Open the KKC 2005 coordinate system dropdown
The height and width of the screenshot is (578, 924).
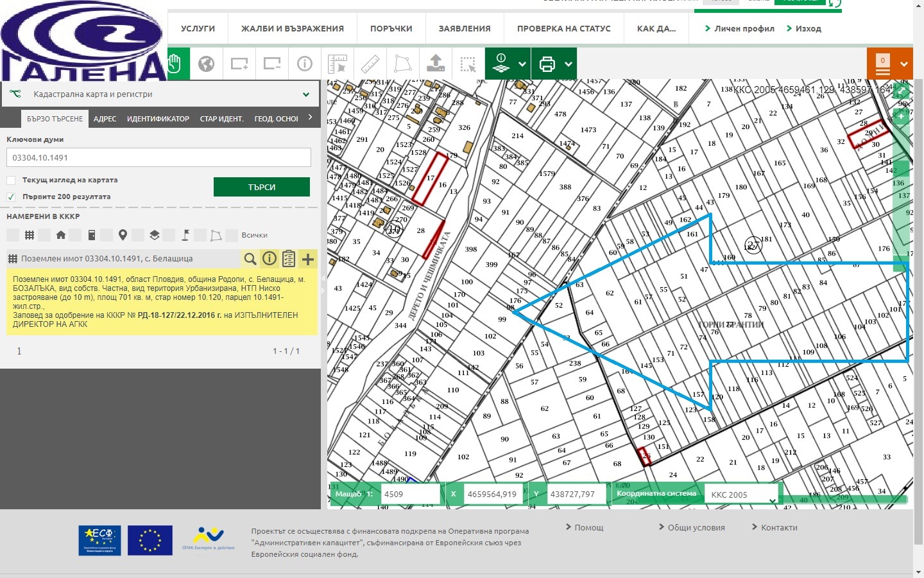tap(741, 494)
